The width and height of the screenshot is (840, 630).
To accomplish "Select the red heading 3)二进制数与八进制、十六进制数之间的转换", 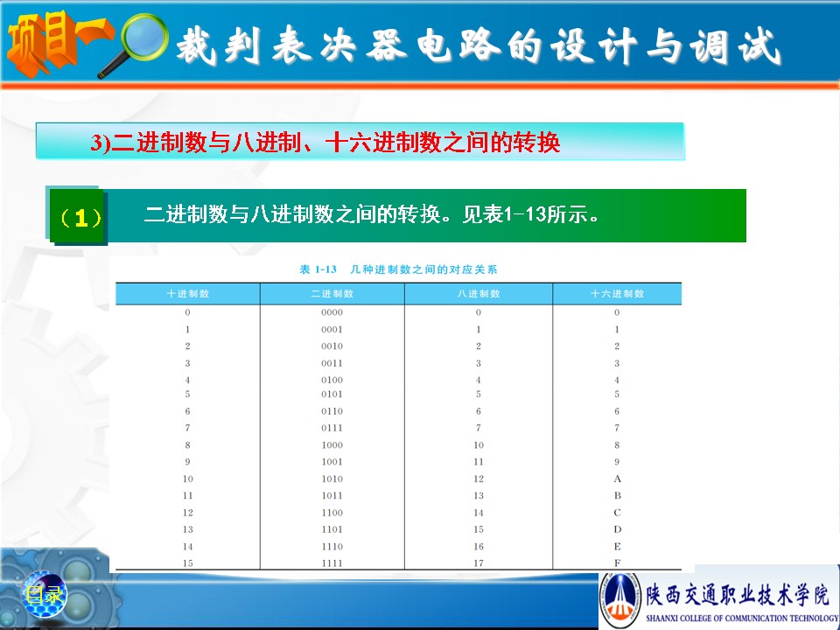I will coord(325,142).
